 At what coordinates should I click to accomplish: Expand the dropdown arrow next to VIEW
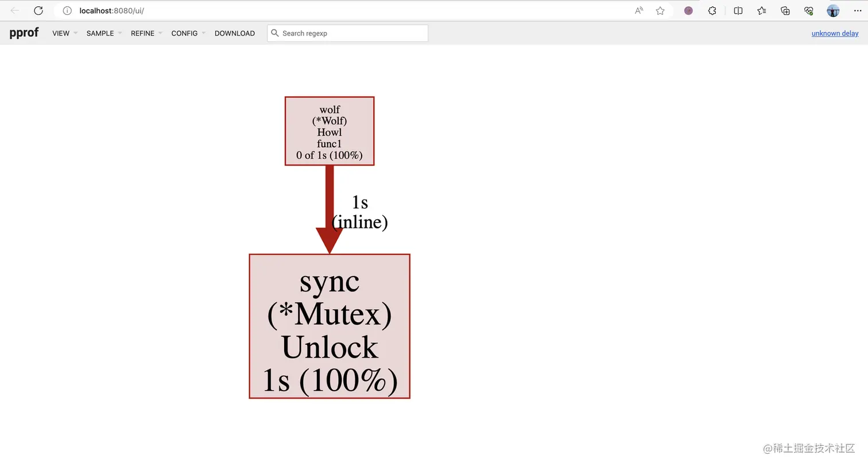(75, 33)
